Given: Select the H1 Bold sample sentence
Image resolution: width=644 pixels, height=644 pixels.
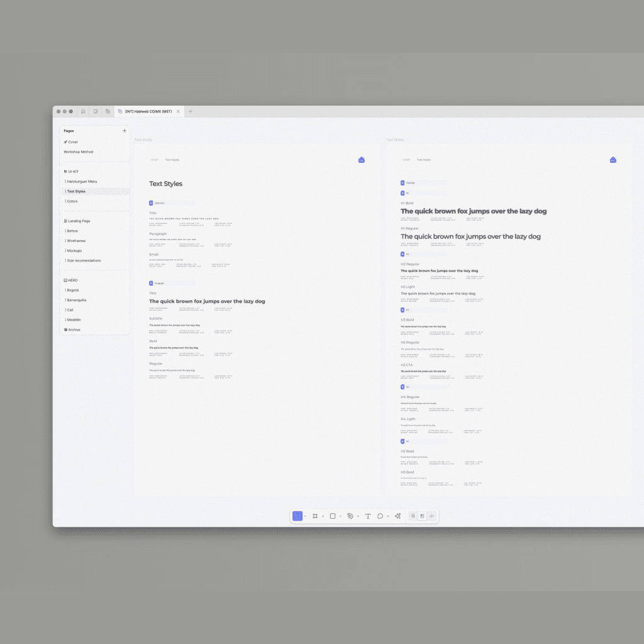Looking at the screenshot, I should (474, 211).
